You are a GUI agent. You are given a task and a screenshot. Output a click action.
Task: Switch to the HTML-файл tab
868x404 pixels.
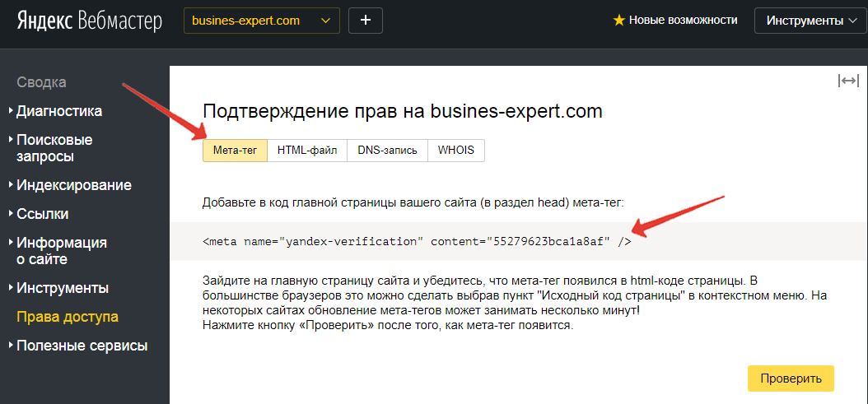click(307, 151)
